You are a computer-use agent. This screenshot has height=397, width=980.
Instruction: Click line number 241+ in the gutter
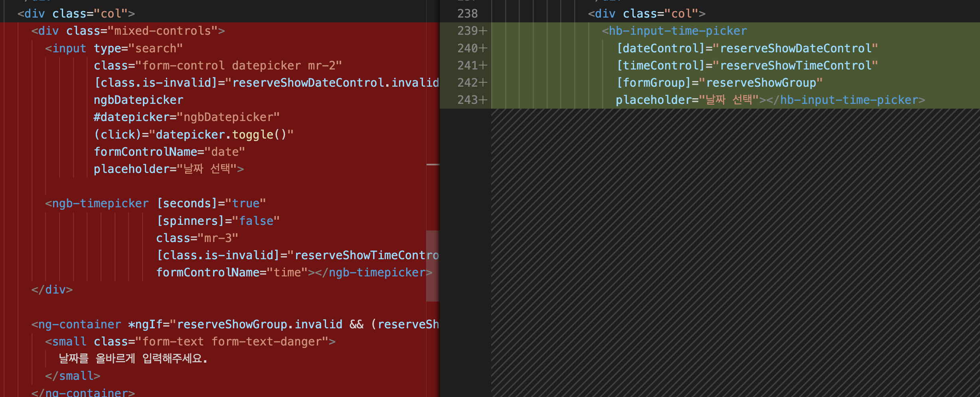[472, 66]
